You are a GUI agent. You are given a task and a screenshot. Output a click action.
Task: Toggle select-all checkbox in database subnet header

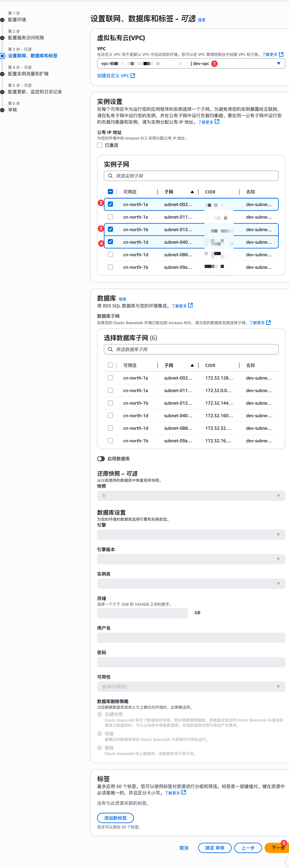point(110,365)
